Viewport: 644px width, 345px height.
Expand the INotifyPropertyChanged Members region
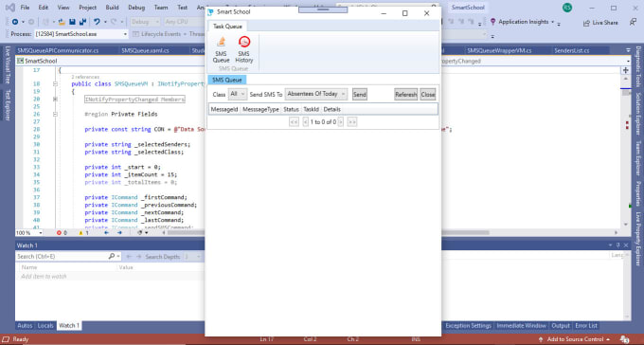55,100
